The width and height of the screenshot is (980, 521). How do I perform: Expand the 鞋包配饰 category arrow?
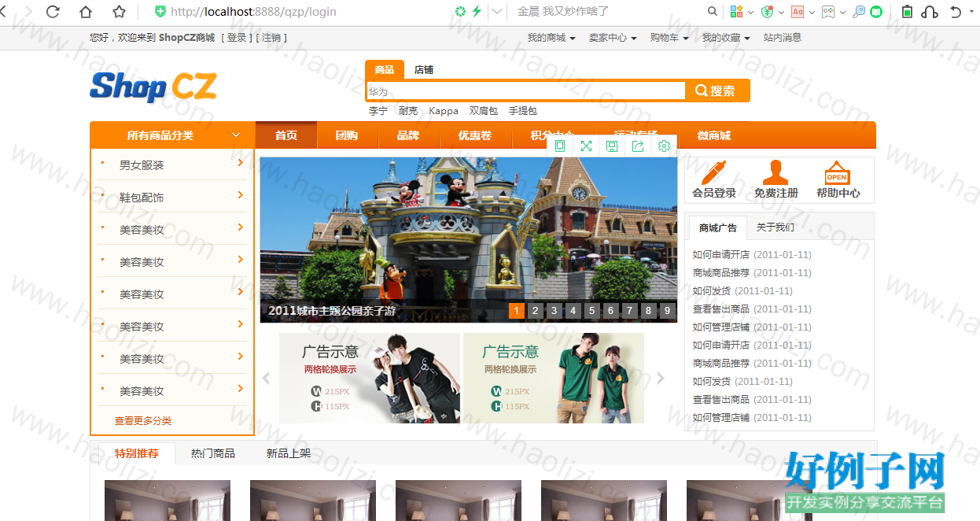click(240, 195)
